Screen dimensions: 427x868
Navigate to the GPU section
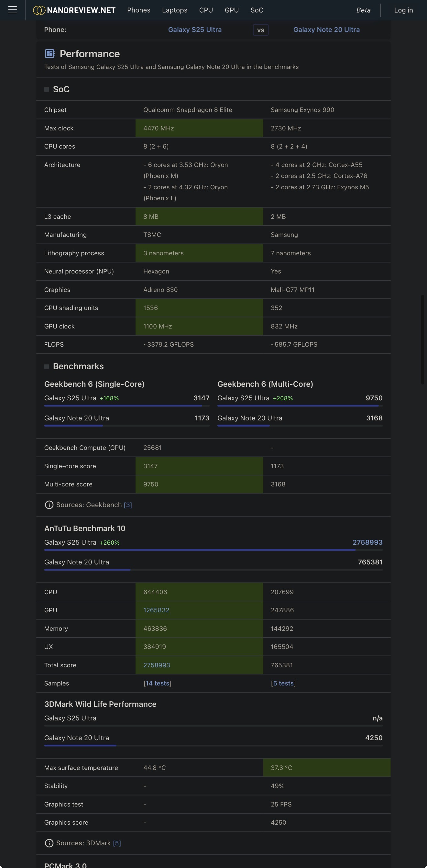(231, 10)
